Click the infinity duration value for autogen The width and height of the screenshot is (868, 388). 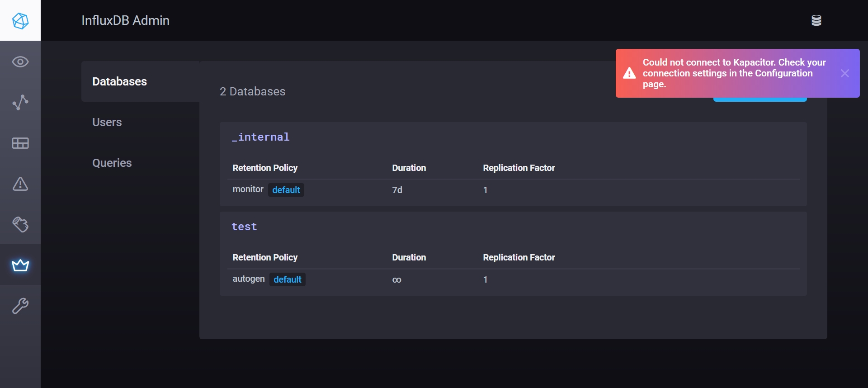point(396,280)
